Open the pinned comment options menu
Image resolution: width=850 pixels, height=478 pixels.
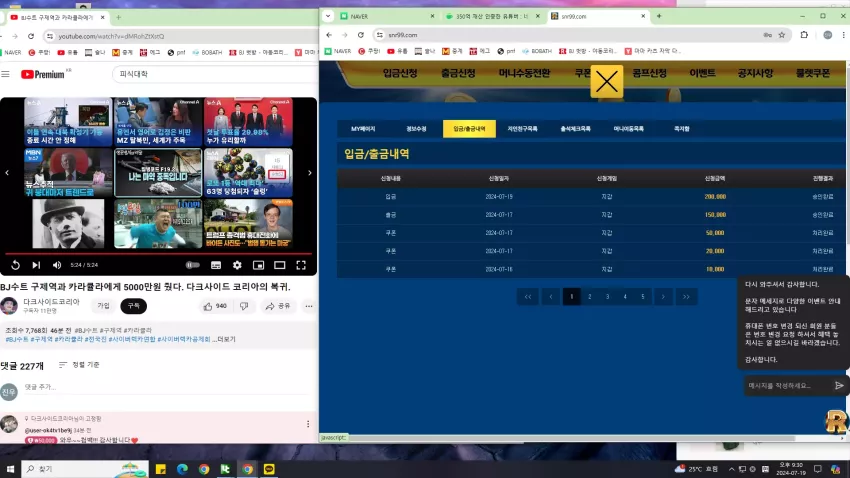point(308,424)
